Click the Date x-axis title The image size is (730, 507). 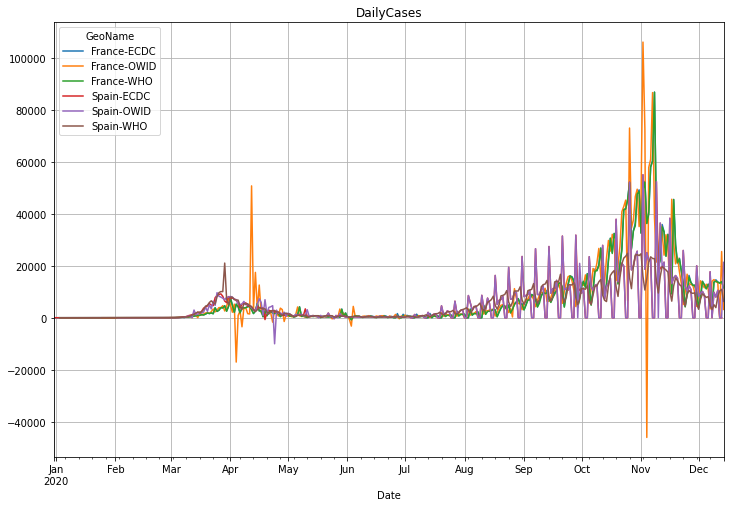pyautogui.click(x=389, y=495)
